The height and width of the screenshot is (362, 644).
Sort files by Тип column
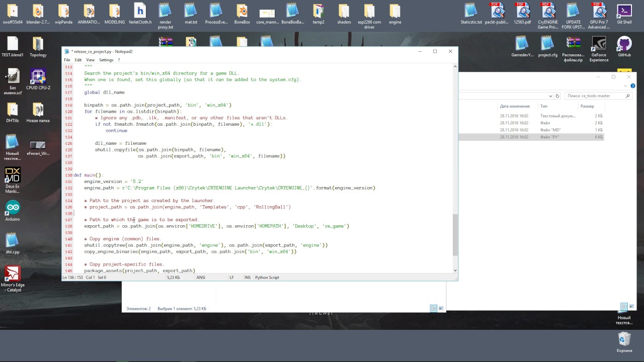pyautogui.click(x=544, y=106)
